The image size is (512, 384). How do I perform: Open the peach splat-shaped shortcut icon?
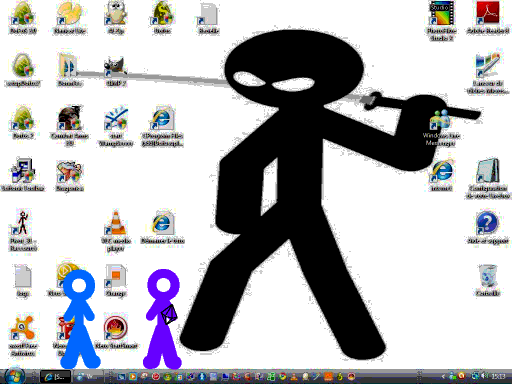69,17
